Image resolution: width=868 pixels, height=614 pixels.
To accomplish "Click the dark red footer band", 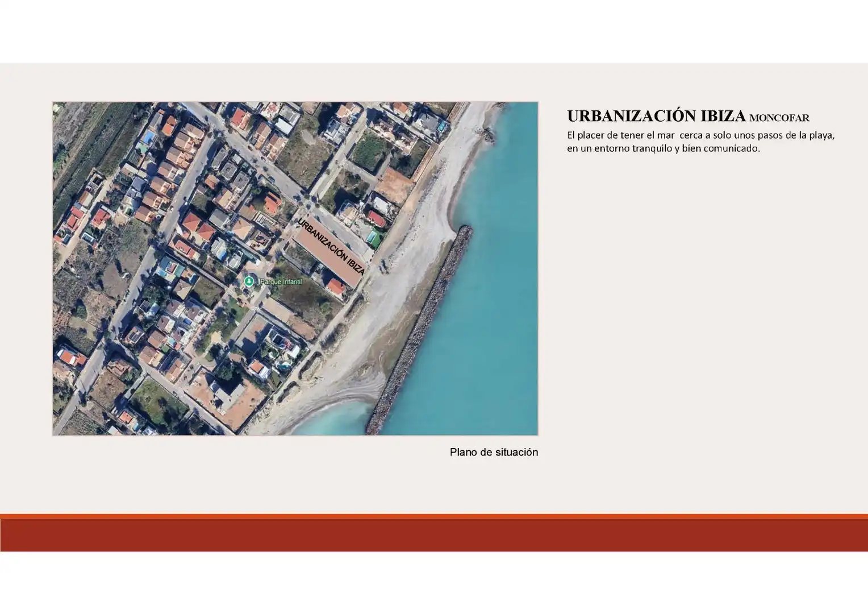I will tap(434, 535).
